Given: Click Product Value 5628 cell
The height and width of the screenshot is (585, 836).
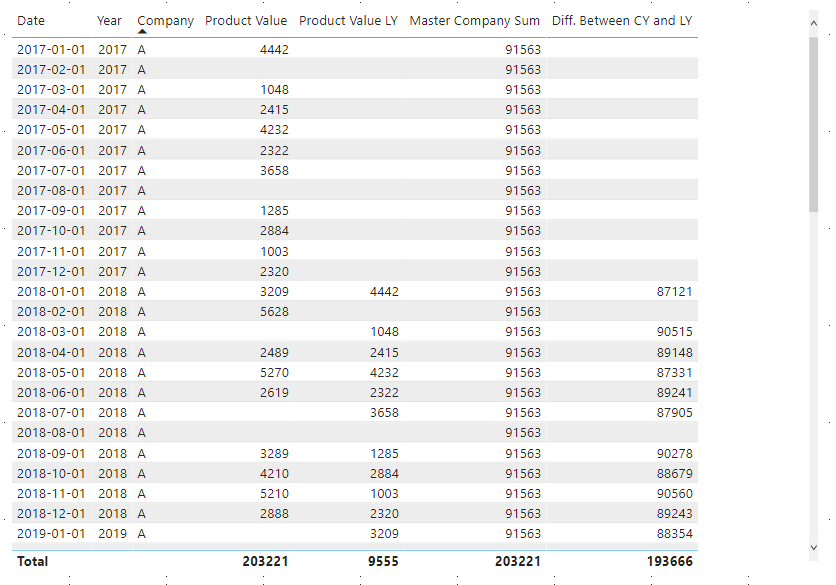Looking at the screenshot, I should coord(274,312).
